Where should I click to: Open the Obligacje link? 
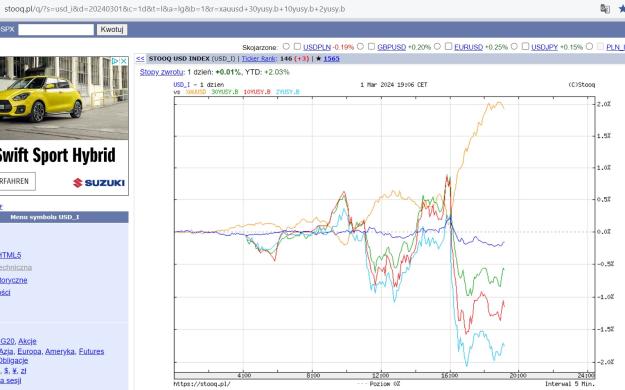click(14, 361)
